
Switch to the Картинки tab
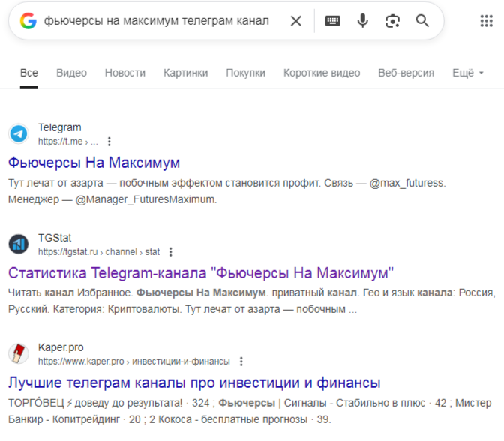click(185, 73)
